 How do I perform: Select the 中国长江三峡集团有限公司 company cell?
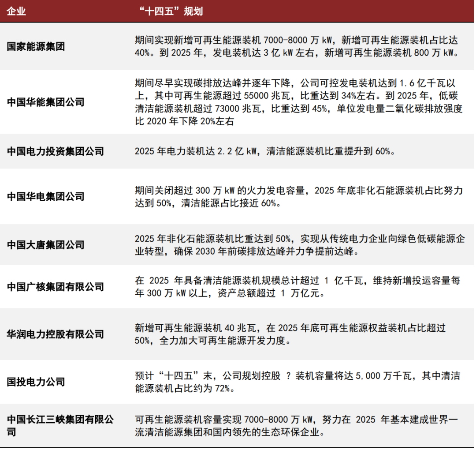tap(60, 425)
